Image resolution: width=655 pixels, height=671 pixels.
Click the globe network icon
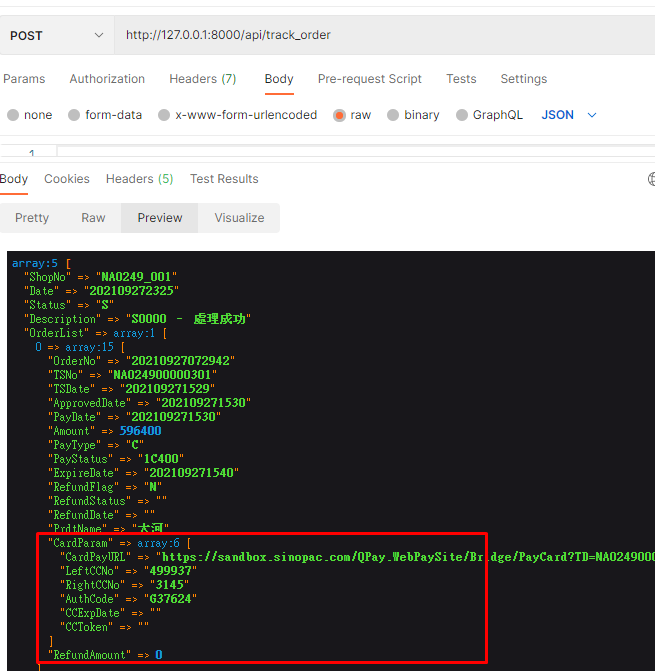click(651, 179)
